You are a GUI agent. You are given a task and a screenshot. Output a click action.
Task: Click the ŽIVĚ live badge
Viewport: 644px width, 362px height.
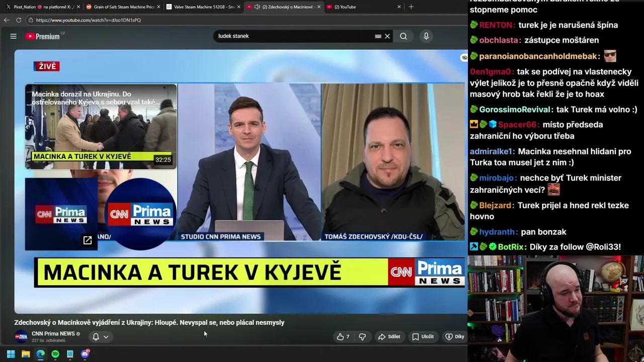point(46,66)
